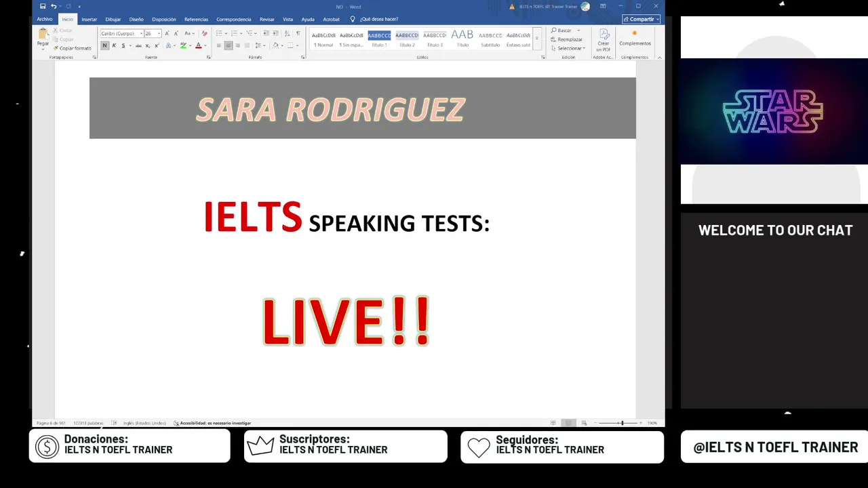Viewport: 868px width, 488px height.
Task: Align text left
Action: pyautogui.click(x=219, y=45)
